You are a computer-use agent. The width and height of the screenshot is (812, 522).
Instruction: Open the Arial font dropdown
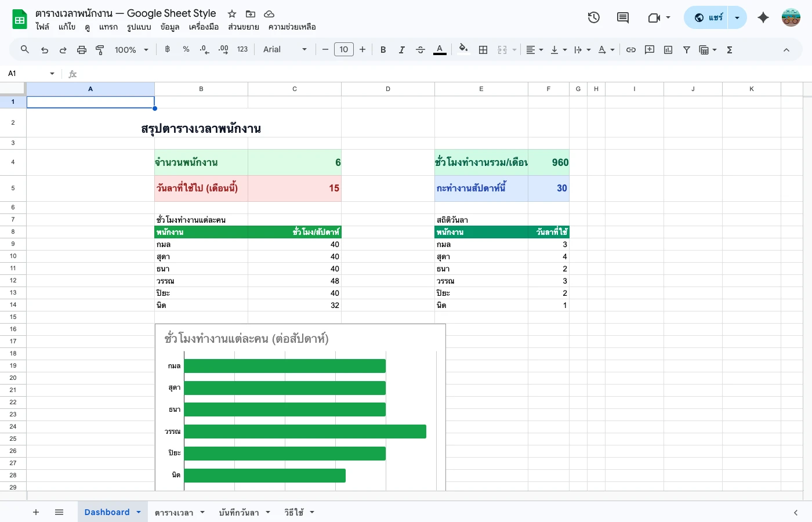284,49
